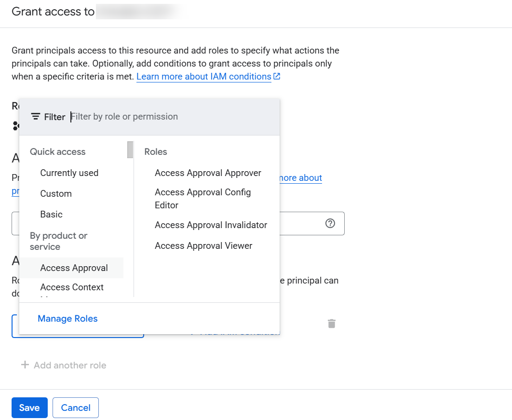512x420 pixels.
Task: Select Access Approval Viewer role
Action: point(203,245)
